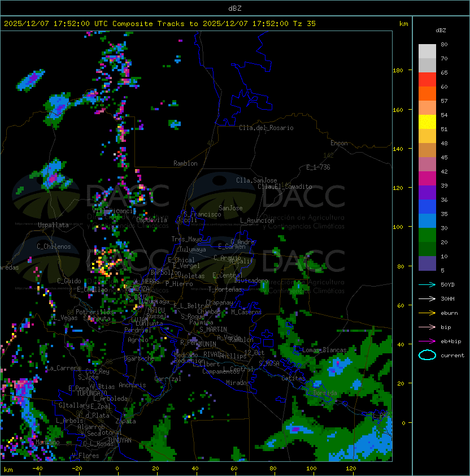Click the MAIPU label

pyautogui.click(x=156, y=310)
